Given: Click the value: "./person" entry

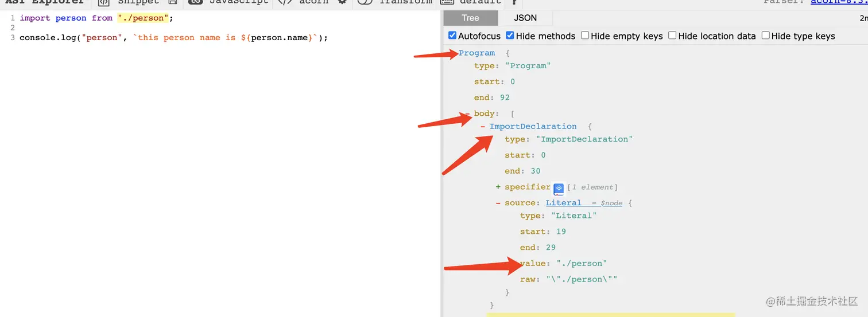Looking at the screenshot, I should tap(564, 264).
